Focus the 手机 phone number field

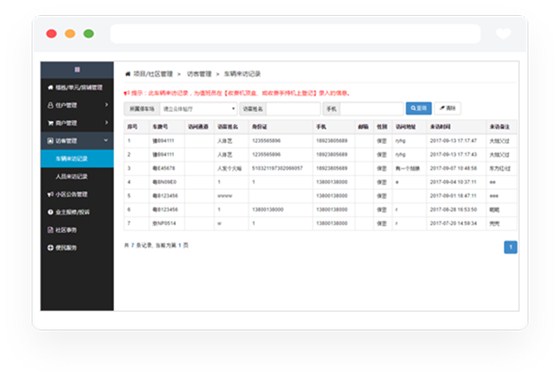click(x=372, y=109)
